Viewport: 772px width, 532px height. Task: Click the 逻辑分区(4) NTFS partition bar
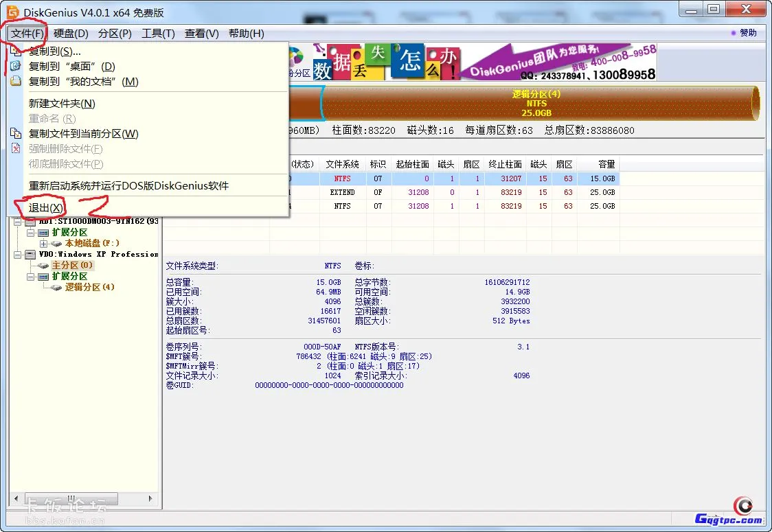[x=536, y=103]
